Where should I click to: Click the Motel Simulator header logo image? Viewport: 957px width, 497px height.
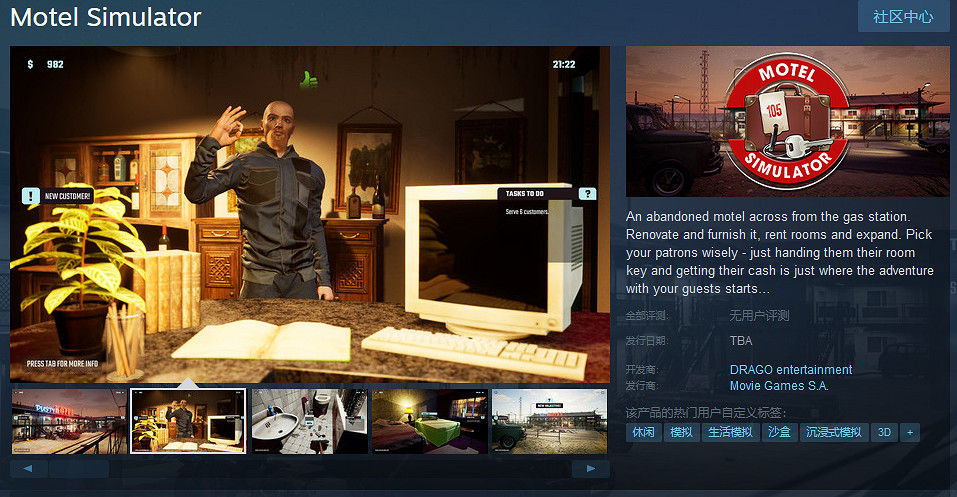(787, 121)
